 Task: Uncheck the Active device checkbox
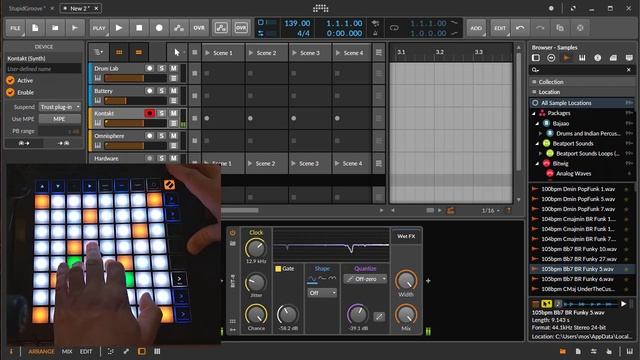coord(11,80)
